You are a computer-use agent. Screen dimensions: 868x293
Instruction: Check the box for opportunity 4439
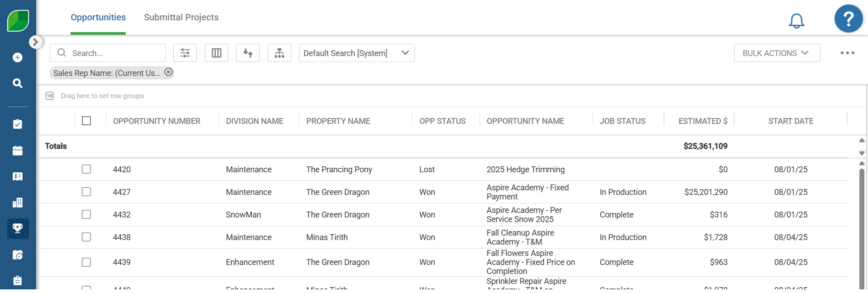tap(86, 262)
